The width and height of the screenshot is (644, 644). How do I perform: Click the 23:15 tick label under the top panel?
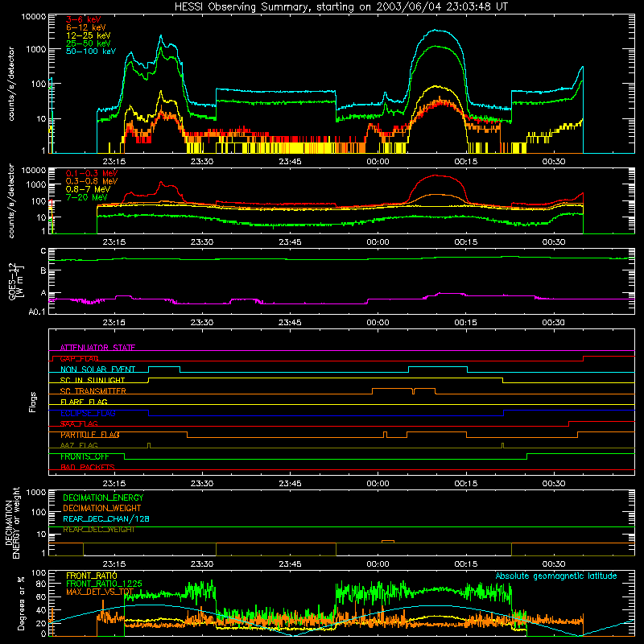(114, 162)
